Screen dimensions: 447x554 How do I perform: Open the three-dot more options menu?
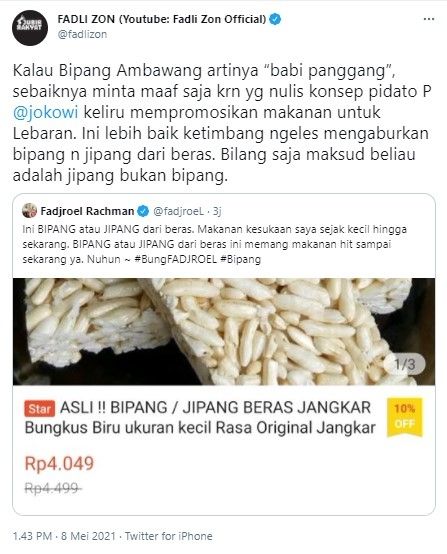coord(429,19)
